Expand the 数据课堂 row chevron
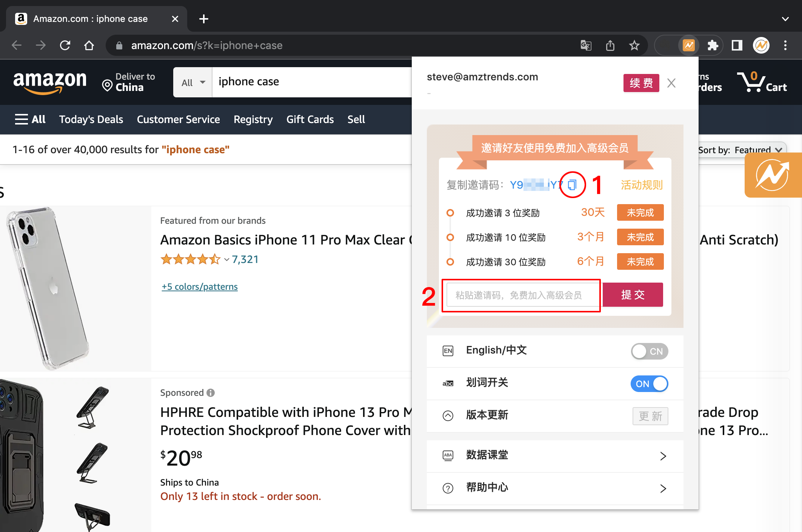This screenshot has width=802, height=532. [x=663, y=456]
